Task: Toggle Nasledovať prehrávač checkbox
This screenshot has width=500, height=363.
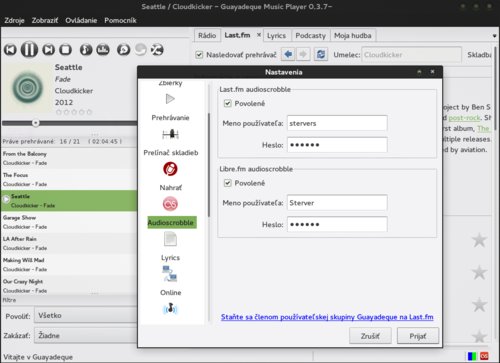Action: coord(199,55)
